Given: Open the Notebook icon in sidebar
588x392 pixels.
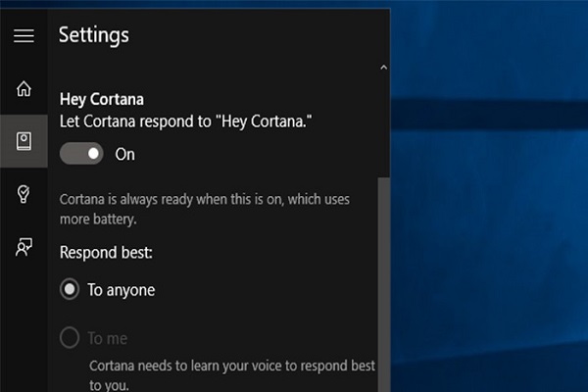Looking at the screenshot, I should [24, 141].
